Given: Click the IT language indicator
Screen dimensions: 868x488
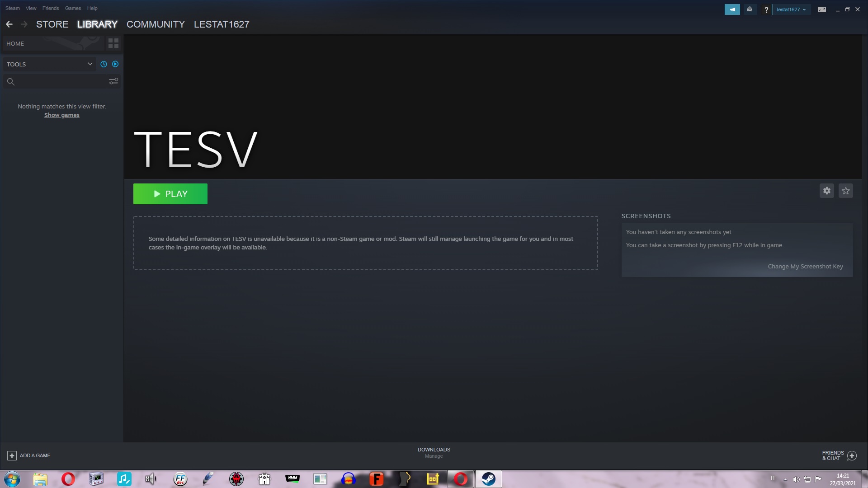Looking at the screenshot, I should [773, 479].
